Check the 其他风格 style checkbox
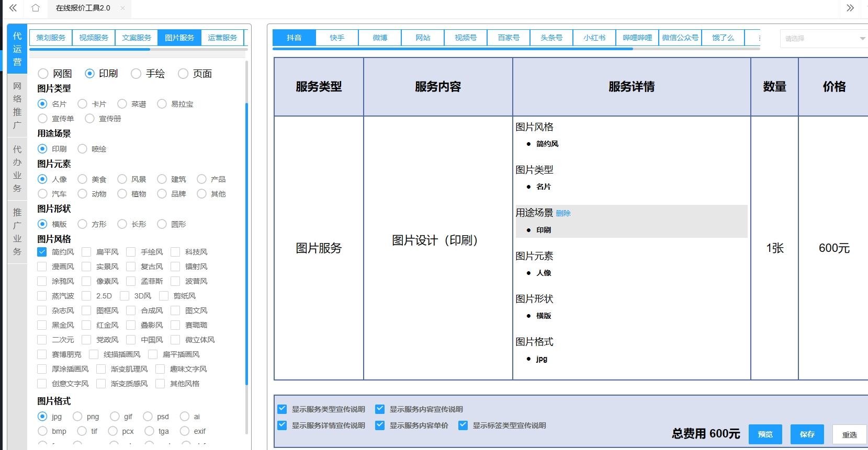This screenshot has width=868, height=450. pos(161,384)
